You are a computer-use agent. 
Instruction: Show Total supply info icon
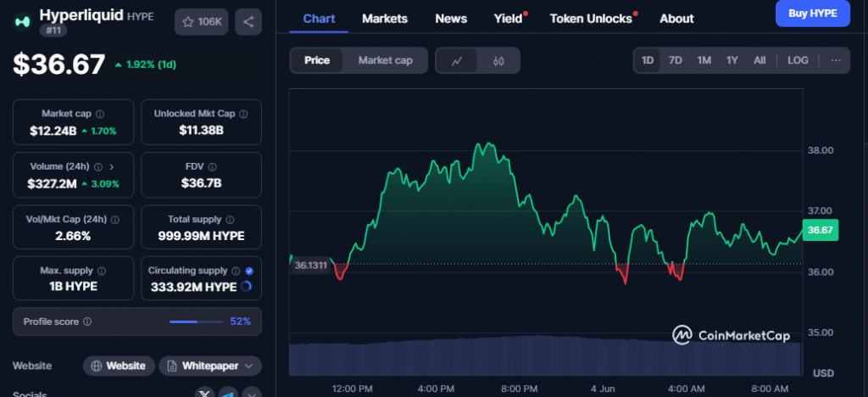click(230, 220)
